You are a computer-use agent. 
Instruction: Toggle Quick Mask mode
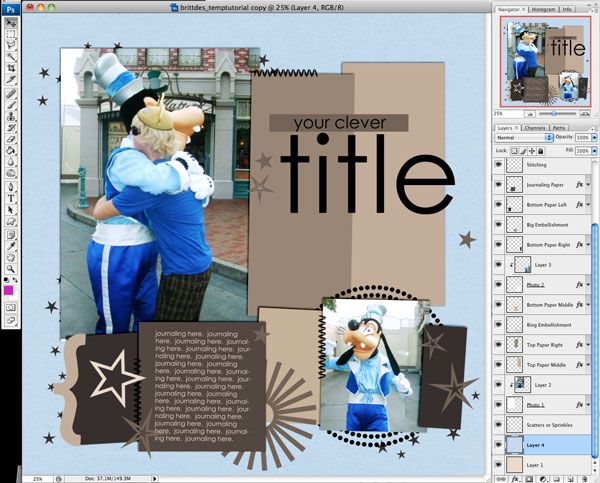click(11, 307)
